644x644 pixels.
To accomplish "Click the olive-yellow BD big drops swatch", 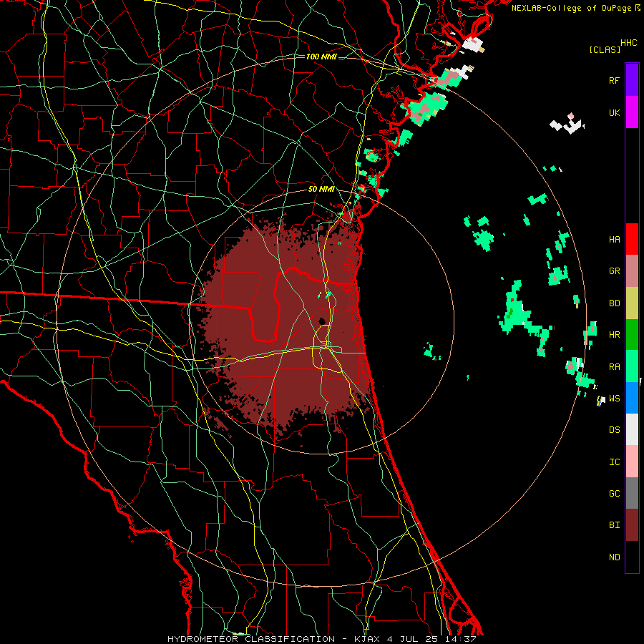I will pyautogui.click(x=632, y=303).
